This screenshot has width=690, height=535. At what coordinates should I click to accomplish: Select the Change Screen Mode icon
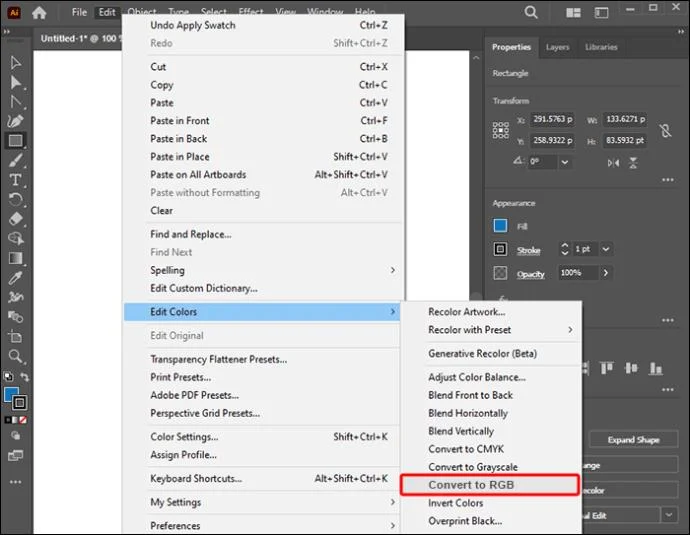click(x=15, y=455)
